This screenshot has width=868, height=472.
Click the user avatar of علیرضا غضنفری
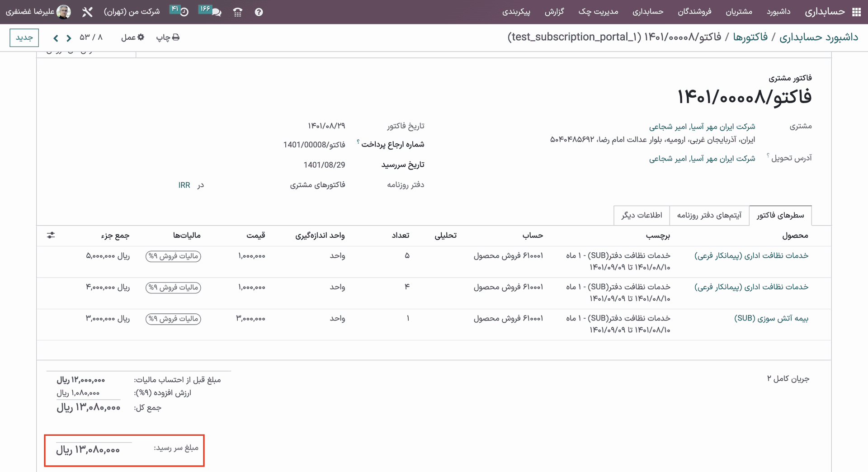(63, 12)
